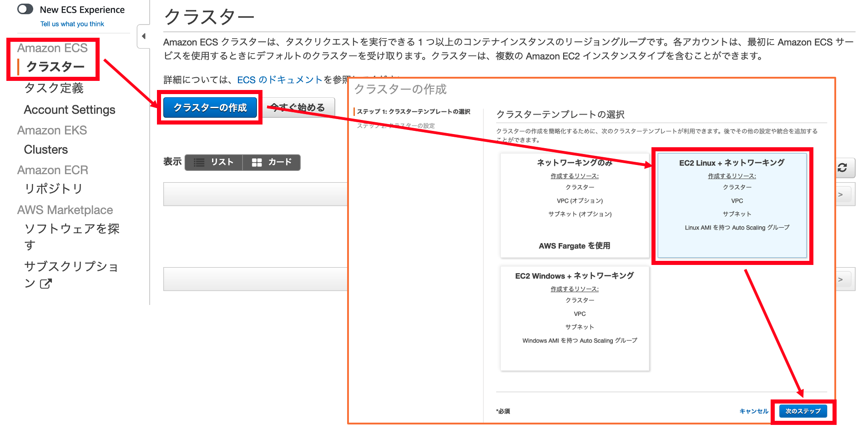Click the refresh icon button

coord(843,168)
